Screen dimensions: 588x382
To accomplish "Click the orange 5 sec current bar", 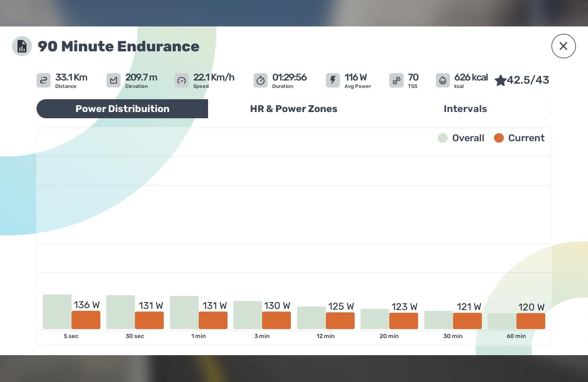I will pyautogui.click(x=86, y=320).
